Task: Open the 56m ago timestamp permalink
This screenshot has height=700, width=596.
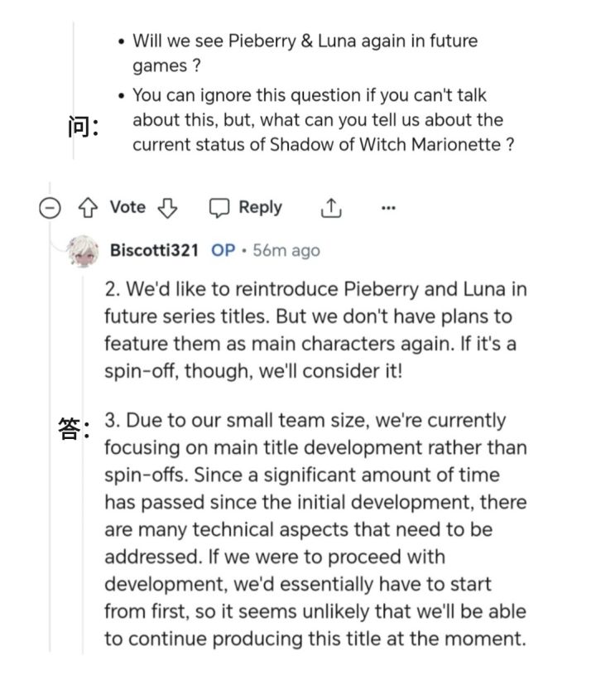Action: pos(286,251)
